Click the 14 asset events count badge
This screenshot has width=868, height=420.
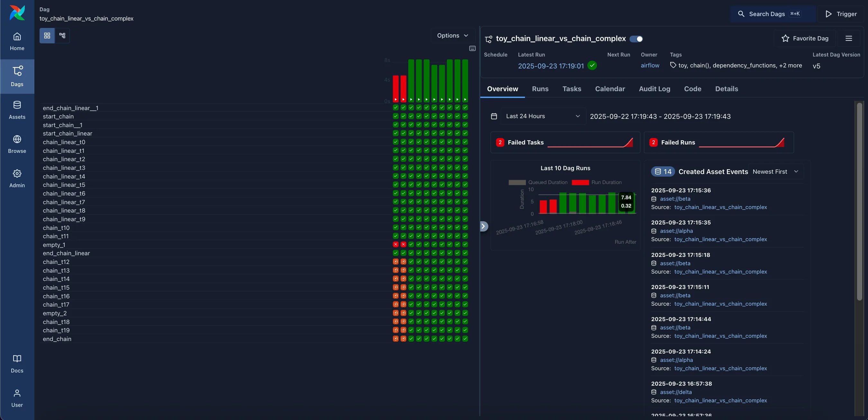pos(663,172)
